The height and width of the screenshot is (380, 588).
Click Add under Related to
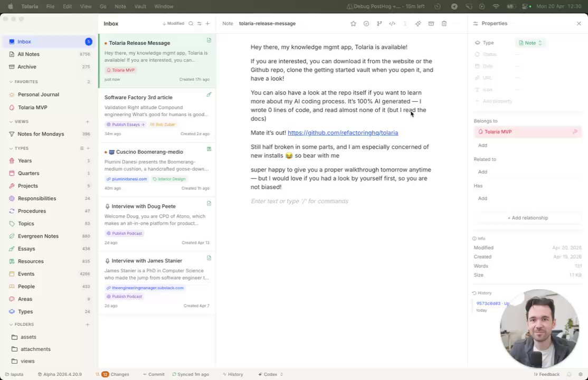point(482,172)
